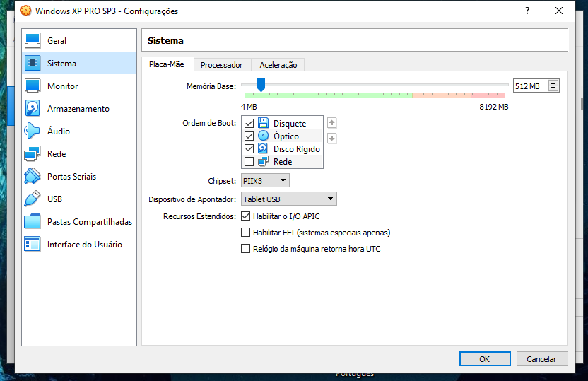This screenshot has height=381, width=588.
Task: Switch to the Placa-Mãe tab
Action: click(x=167, y=64)
